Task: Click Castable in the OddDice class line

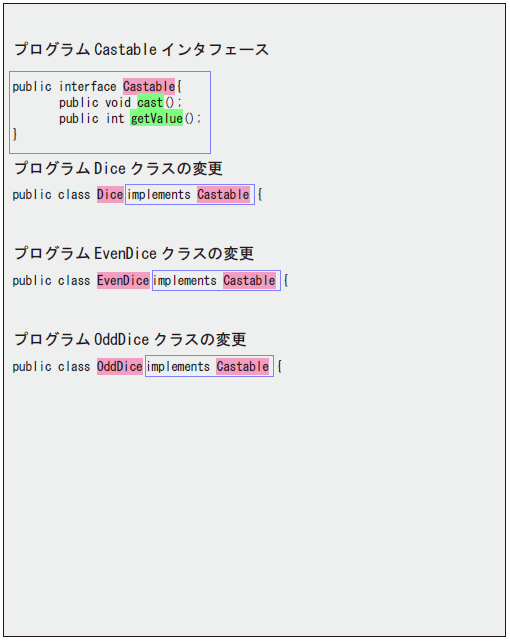Action: pyautogui.click(x=243, y=366)
